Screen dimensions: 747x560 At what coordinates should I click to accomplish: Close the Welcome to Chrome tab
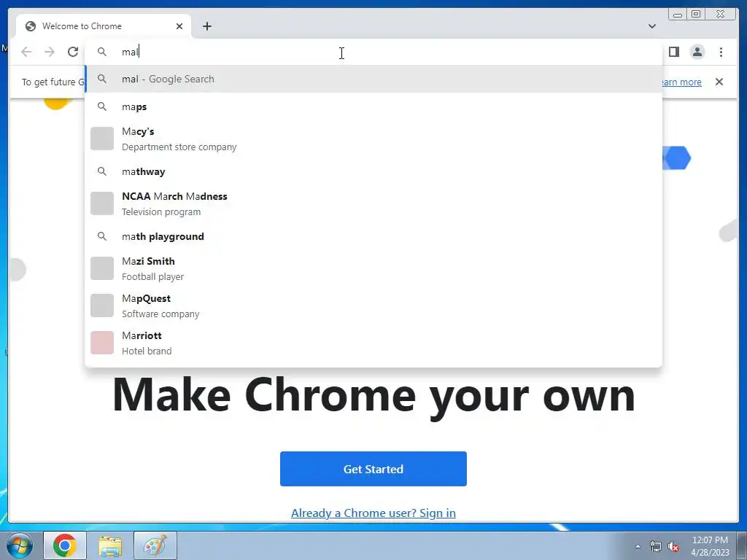coord(179,26)
